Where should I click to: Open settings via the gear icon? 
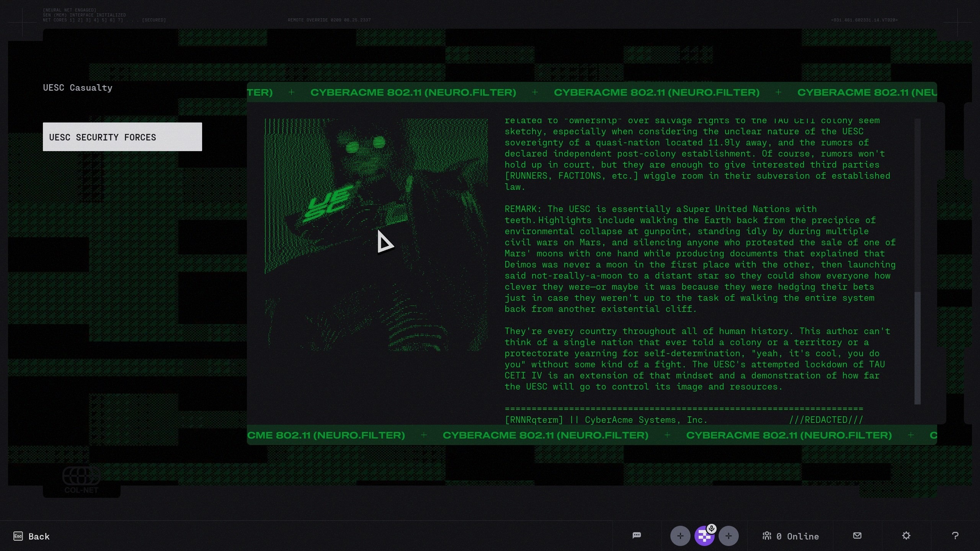pos(906,536)
